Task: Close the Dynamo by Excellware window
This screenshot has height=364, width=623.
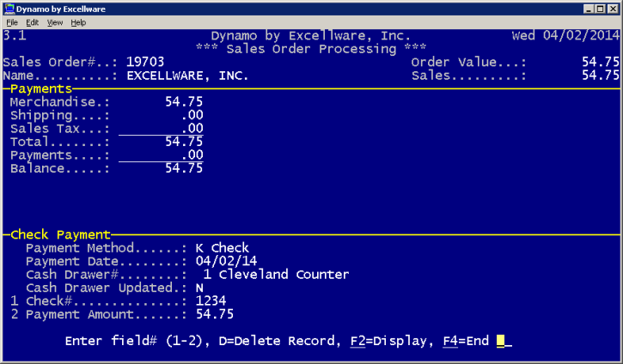Action: [x=613, y=9]
